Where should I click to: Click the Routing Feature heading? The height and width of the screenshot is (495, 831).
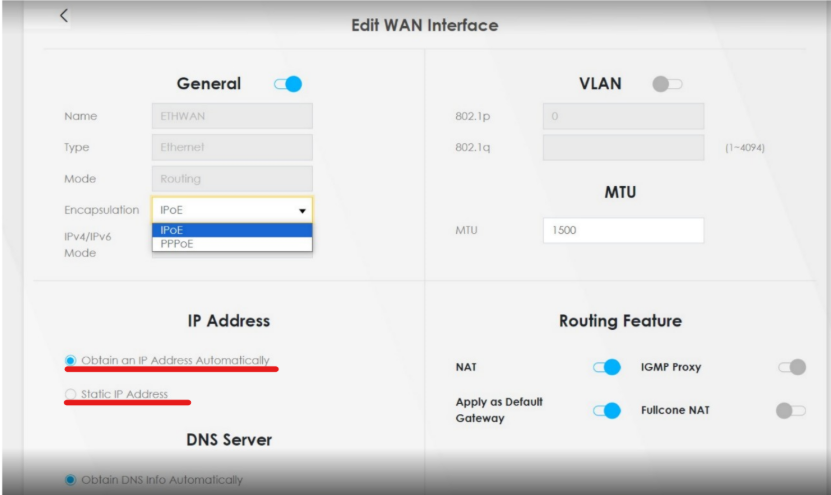[x=620, y=321]
